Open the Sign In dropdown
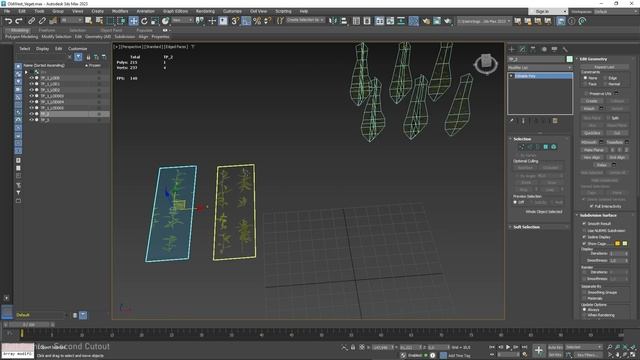The height and width of the screenshot is (360, 640). click(548, 11)
